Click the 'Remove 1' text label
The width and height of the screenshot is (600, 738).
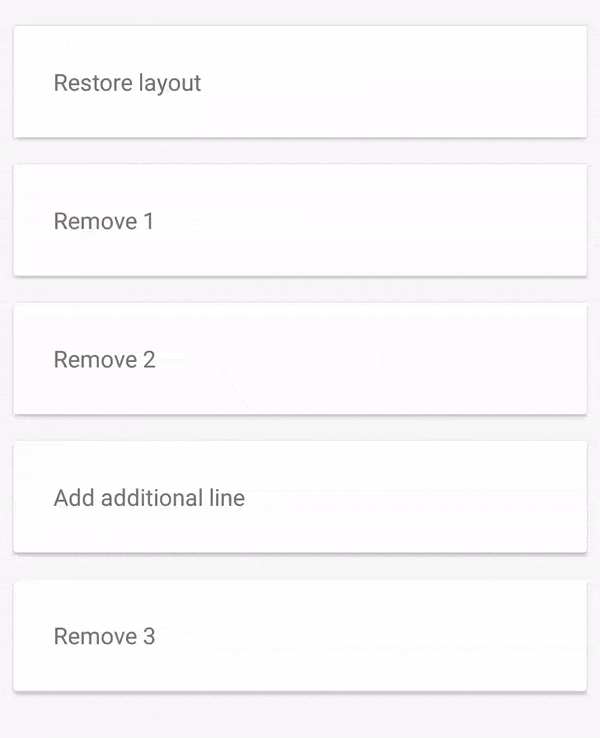point(104,221)
